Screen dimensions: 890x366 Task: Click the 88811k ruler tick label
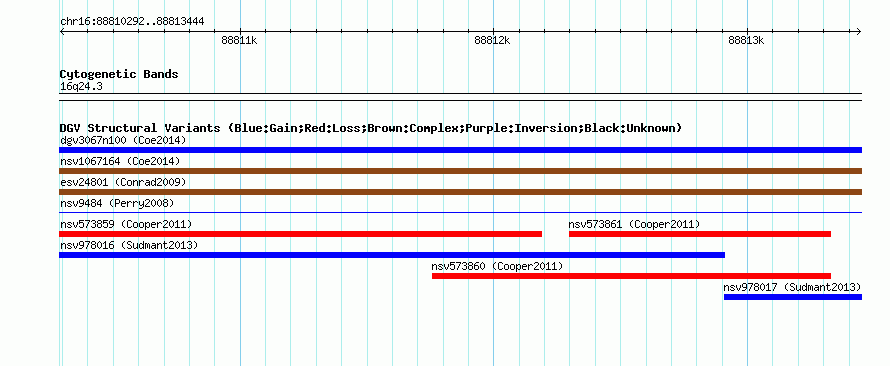(x=240, y=40)
